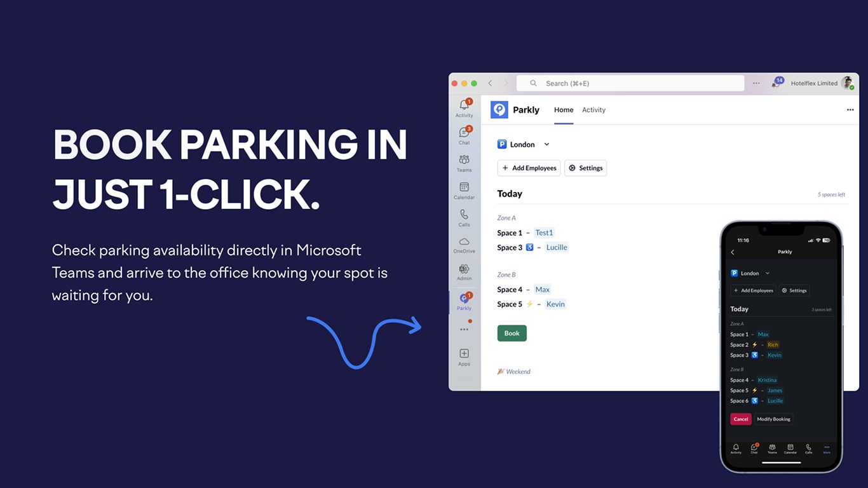Viewport: 868px width, 488px height.
Task: Click 'Zone B' heading on desktop
Action: tap(506, 274)
